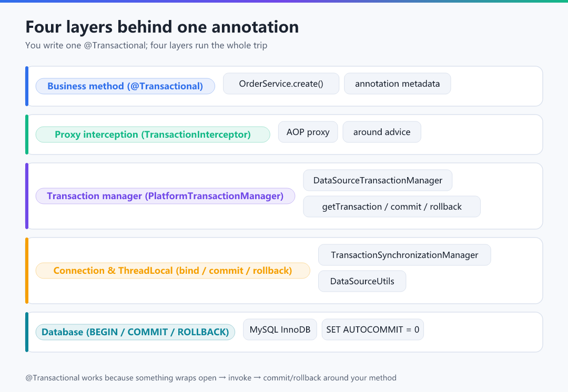The image size is (568, 392).
Task: Click 'Transaction manager (PlatformTransactionManager)' pill
Action: pyautogui.click(x=165, y=196)
